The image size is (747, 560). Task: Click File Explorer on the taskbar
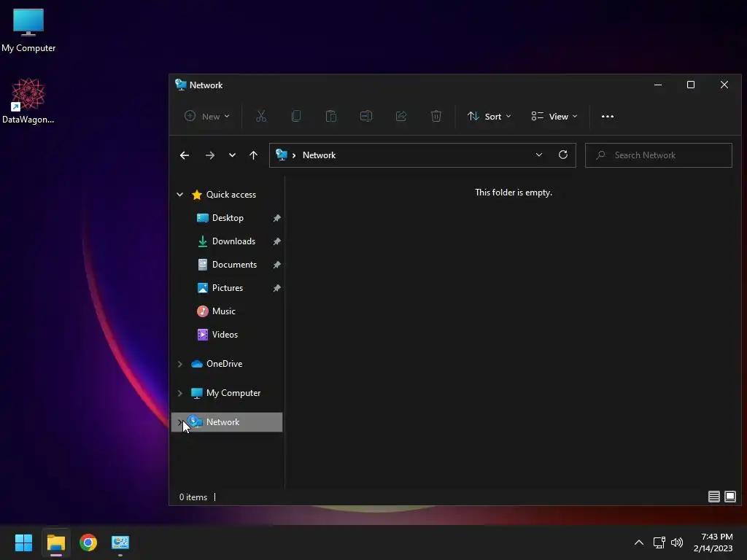click(x=55, y=542)
